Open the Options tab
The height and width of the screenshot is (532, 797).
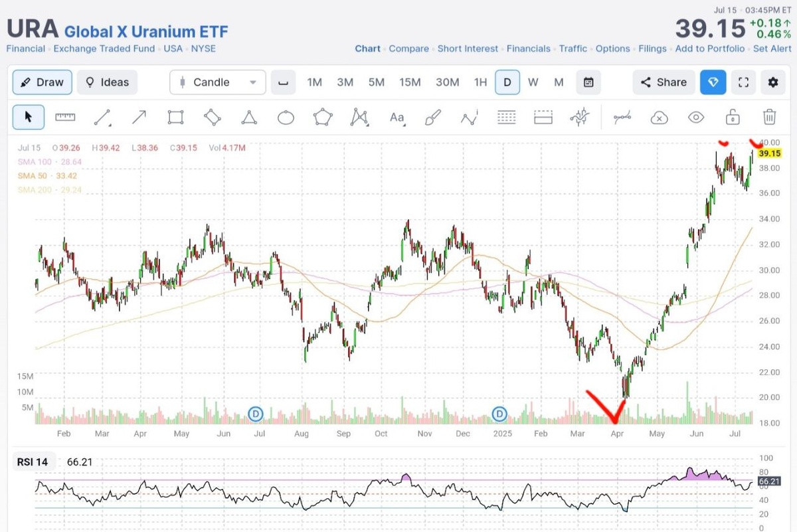(x=613, y=48)
